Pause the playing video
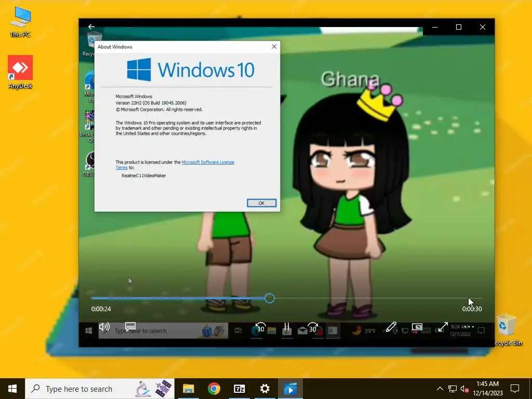The image size is (532, 399). click(287, 327)
